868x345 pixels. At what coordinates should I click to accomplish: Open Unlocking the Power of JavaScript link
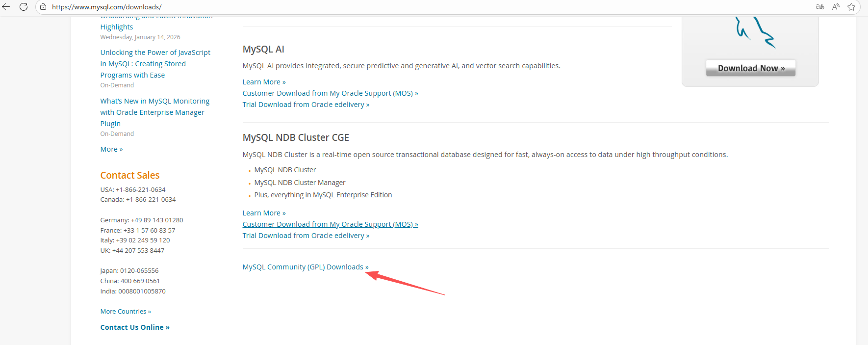click(155, 64)
